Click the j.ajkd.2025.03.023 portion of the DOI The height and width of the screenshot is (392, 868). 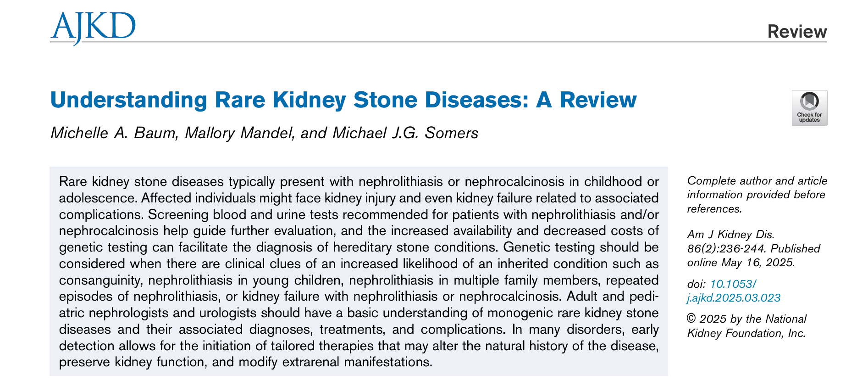pos(734,298)
